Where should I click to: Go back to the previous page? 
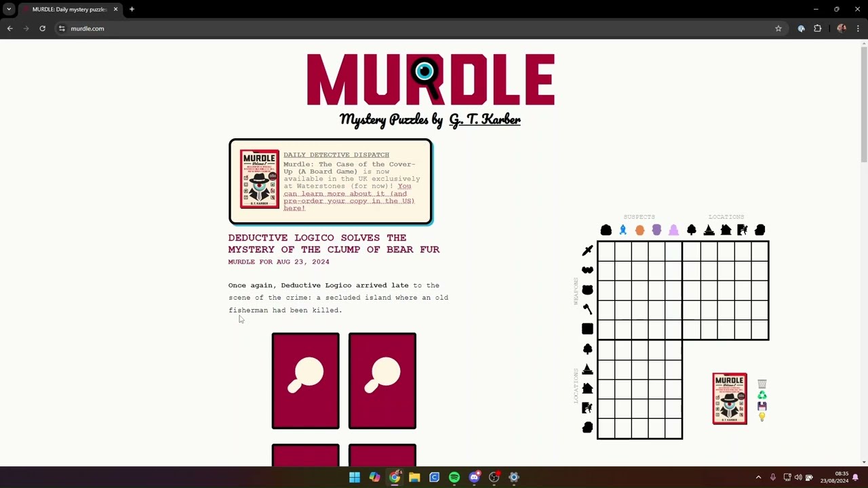(x=9, y=28)
